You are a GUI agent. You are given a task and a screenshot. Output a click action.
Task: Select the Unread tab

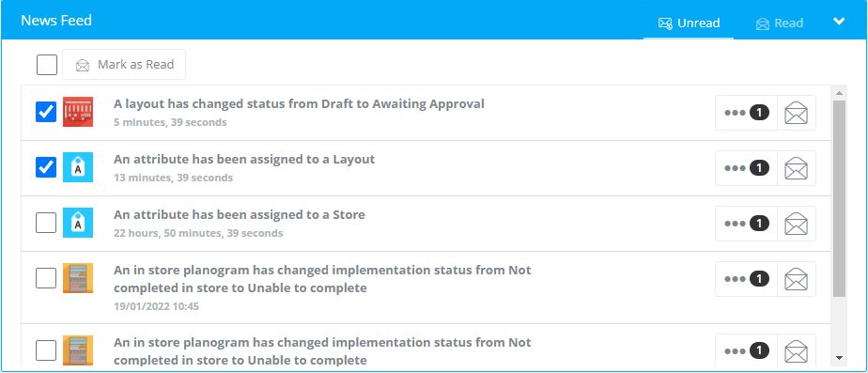(x=689, y=23)
